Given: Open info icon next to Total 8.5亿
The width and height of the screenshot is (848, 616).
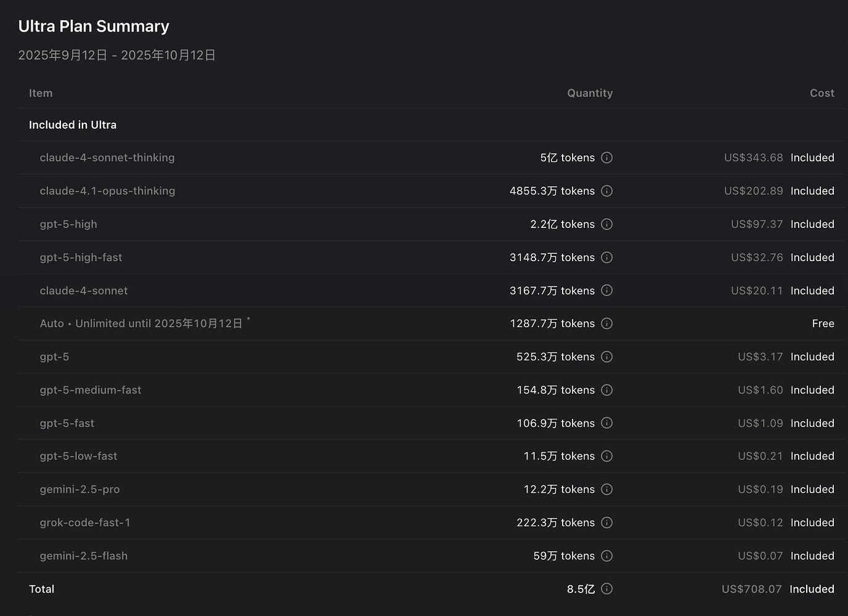Looking at the screenshot, I should tap(607, 589).
